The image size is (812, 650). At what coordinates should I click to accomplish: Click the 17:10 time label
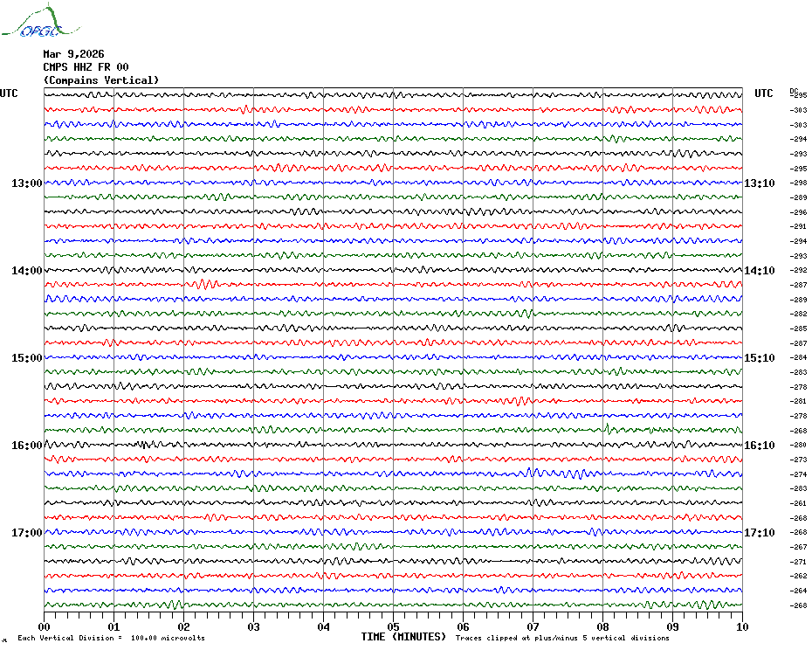760,533
